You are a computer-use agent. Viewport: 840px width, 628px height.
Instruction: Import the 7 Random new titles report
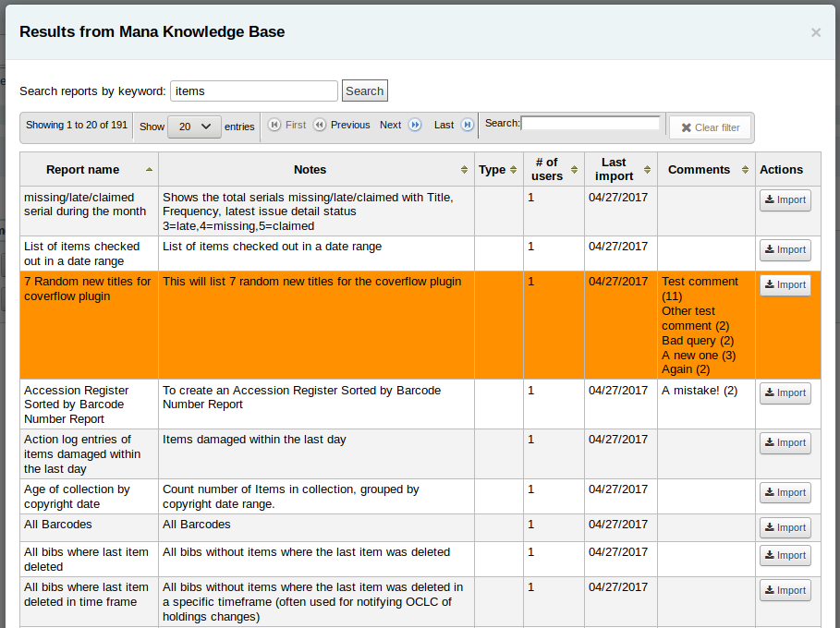tap(785, 285)
